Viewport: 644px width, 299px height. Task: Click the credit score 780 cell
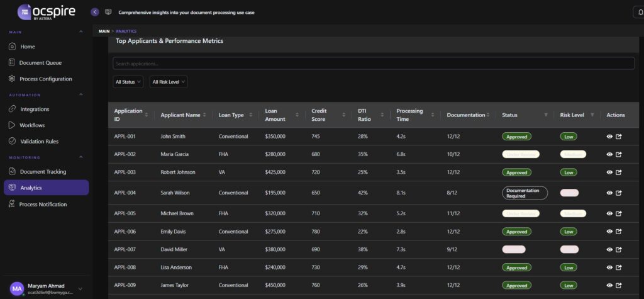tap(316, 232)
